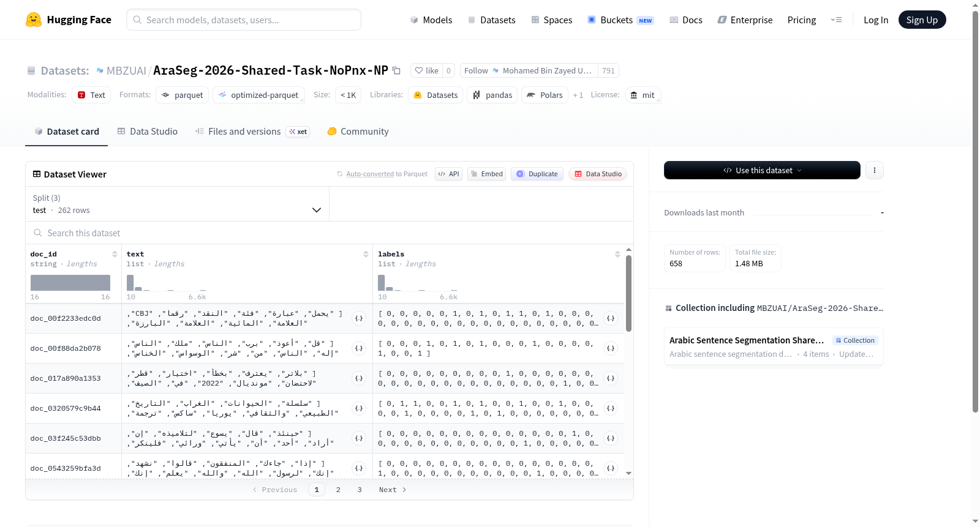Expand labels cell for doc_0543259bfa3d
The height and width of the screenshot is (527, 980).
click(611, 468)
